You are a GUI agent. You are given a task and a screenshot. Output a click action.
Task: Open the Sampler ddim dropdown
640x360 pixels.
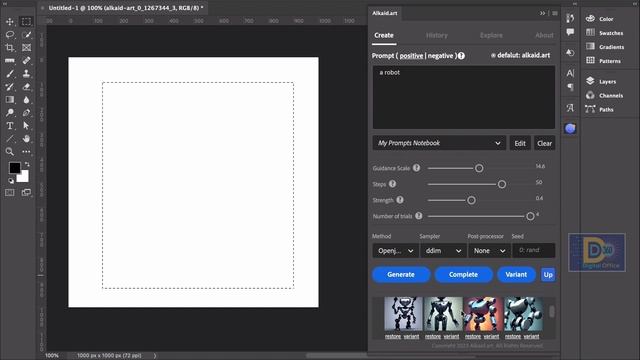443,251
